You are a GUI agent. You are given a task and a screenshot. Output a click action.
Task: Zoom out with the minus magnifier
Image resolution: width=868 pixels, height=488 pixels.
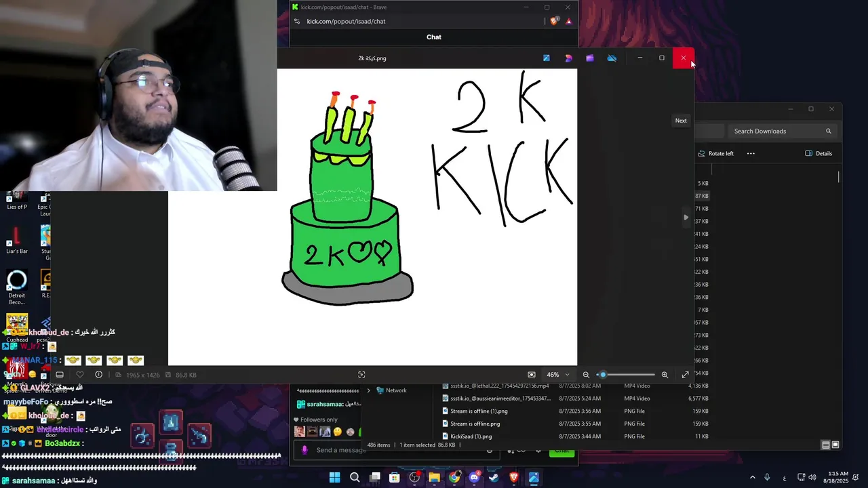[x=586, y=375]
